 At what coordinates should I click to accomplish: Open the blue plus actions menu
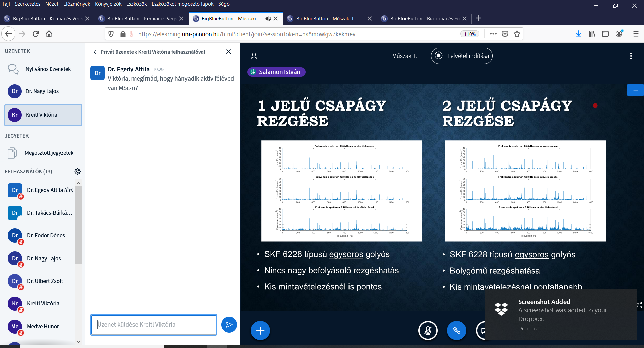(260, 331)
